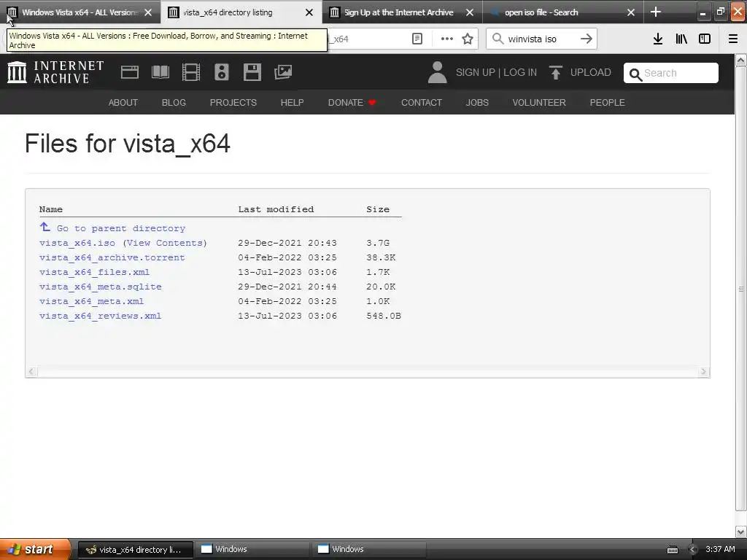Open vista_x64_files.xml link
Viewport: 747px width, 560px height.
coord(94,273)
